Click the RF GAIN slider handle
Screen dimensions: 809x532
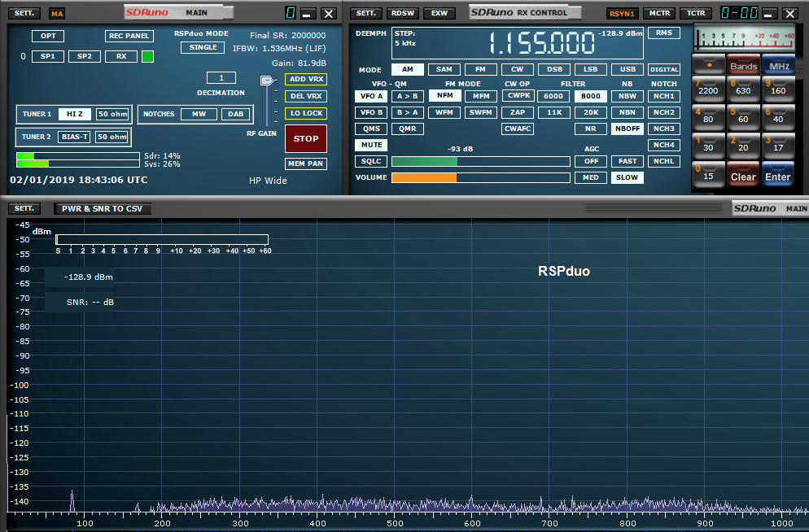pos(266,80)
